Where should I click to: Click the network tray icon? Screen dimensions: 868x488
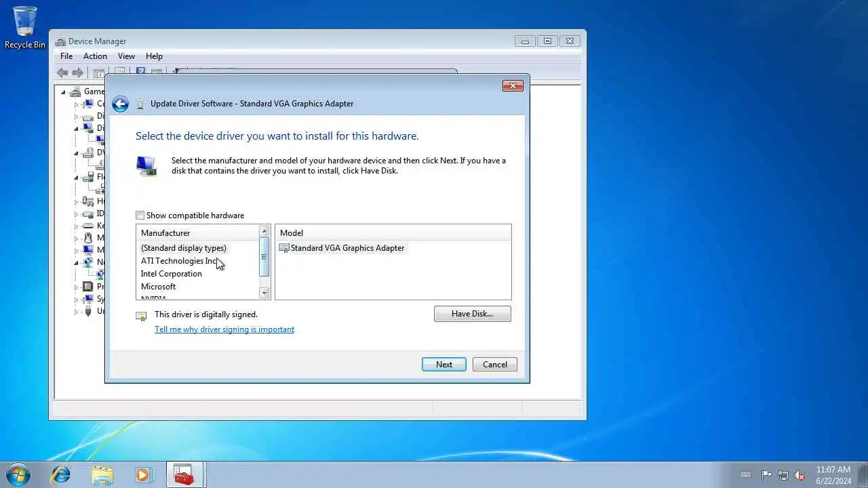click(x=783, y=475)
